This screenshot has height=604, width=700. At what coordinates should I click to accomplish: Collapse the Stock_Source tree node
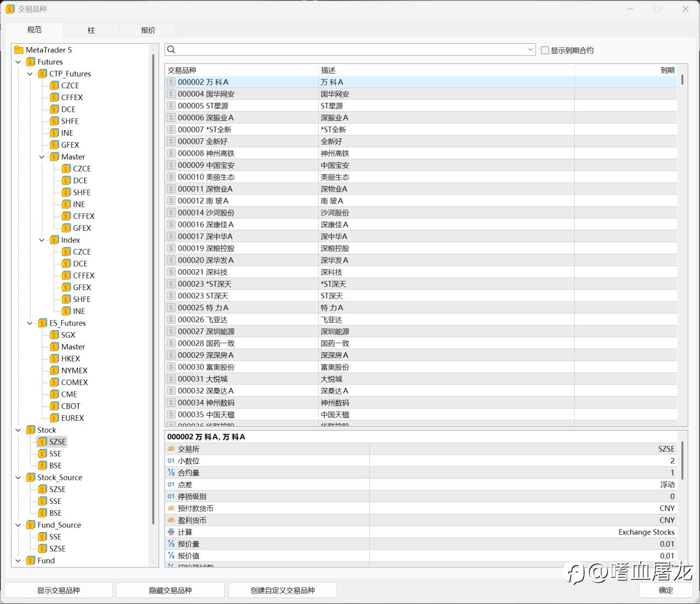(x=18, y=477)
